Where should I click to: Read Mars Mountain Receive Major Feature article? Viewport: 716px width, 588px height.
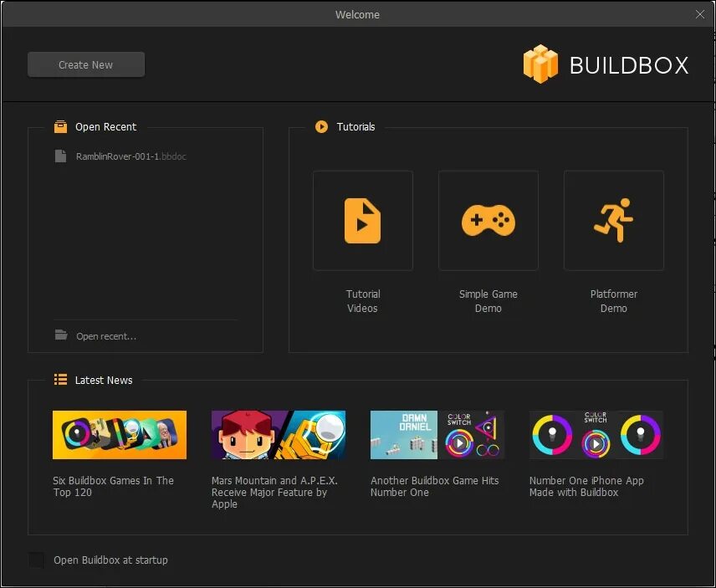tap(274, 492)
